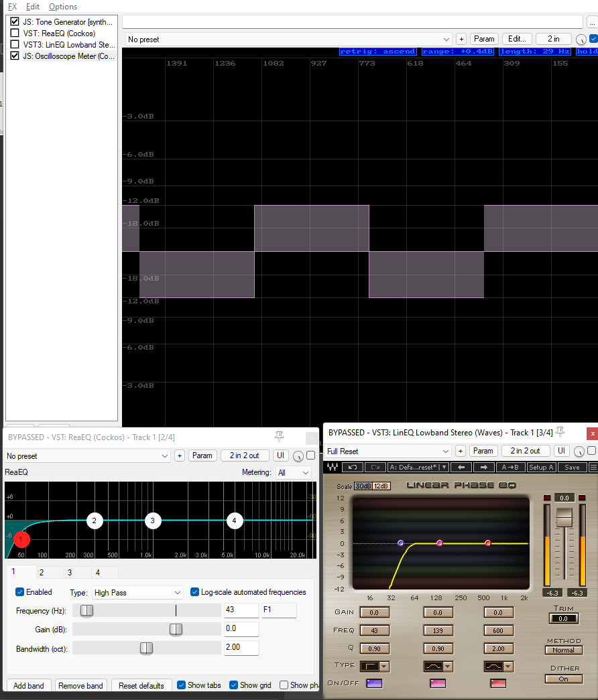
Task: Select the pink LinEQ graph node
Action: (440, 543)
